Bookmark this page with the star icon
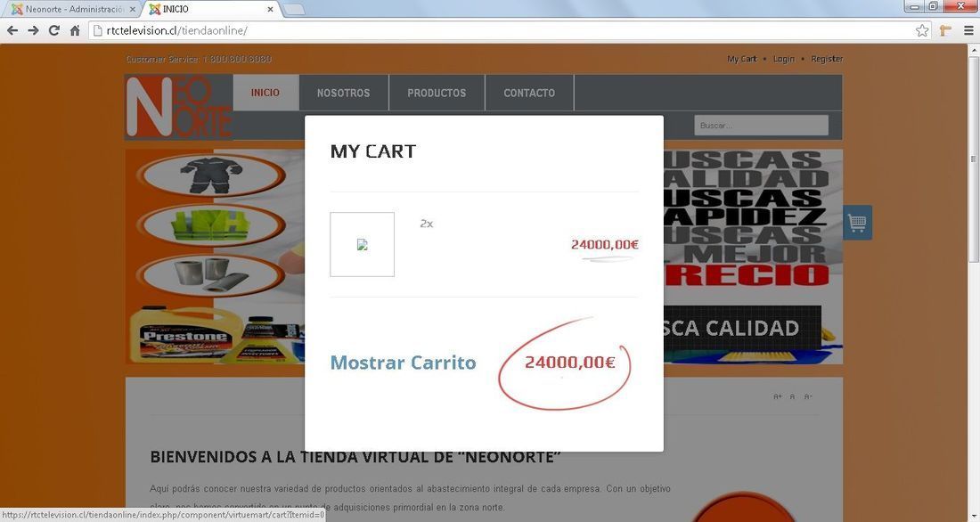The image size is (980, 522). pos(922,30)
